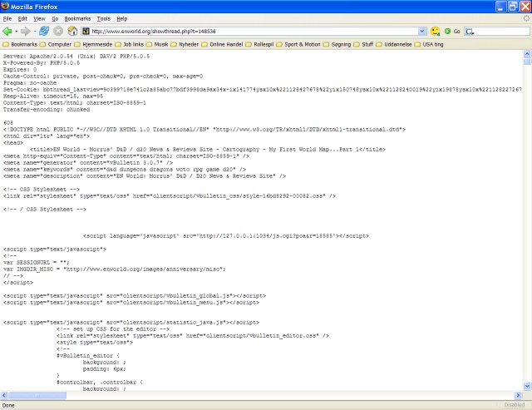Click the title tag line of source

tap(208, 150)
